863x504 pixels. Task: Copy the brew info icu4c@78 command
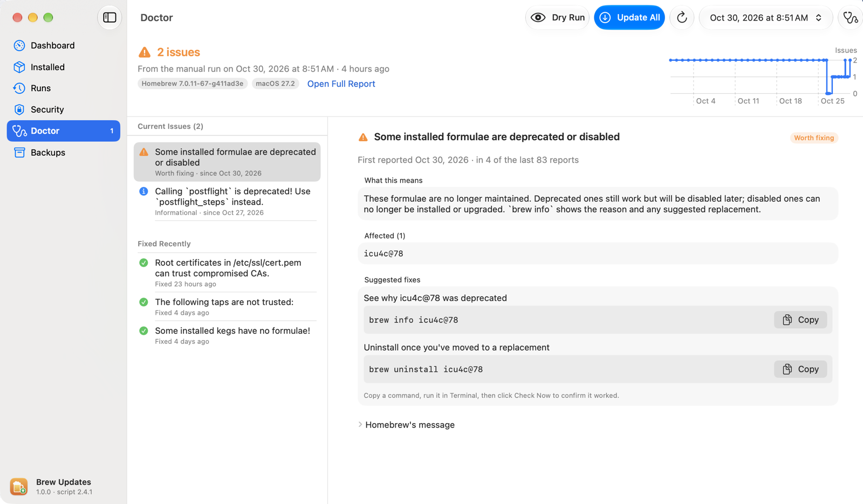click(x=800, y=320)
